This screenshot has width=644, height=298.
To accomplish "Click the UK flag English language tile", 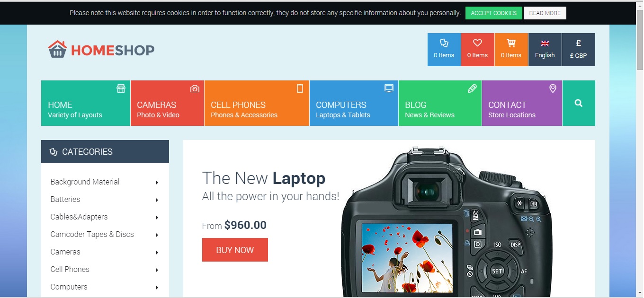I will (x=545, y=50).
